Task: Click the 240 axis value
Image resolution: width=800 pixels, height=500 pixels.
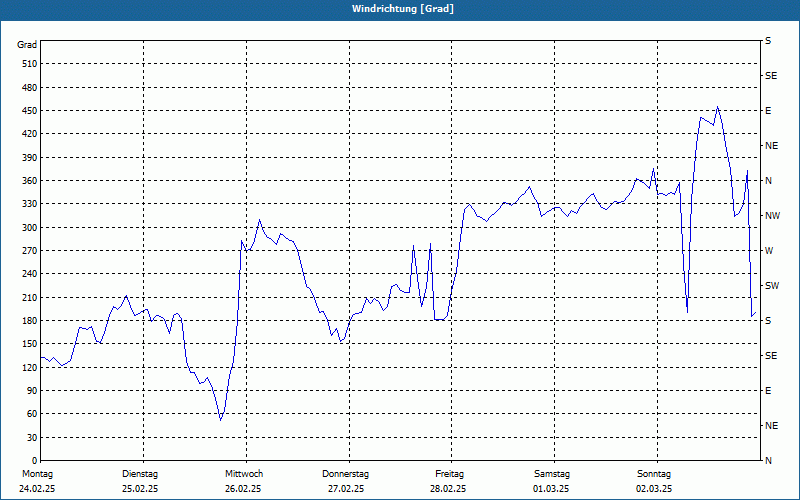Action: coord(30,273)
